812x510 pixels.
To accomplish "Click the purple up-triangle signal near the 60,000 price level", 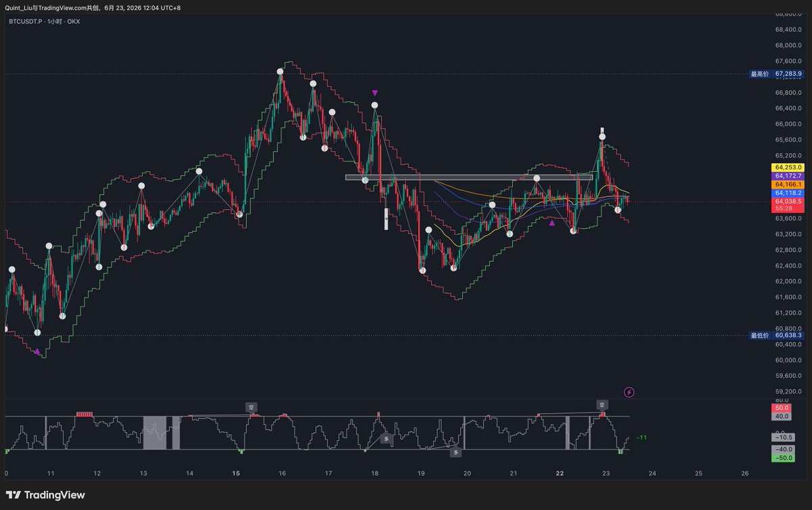I will pos(37,351).
